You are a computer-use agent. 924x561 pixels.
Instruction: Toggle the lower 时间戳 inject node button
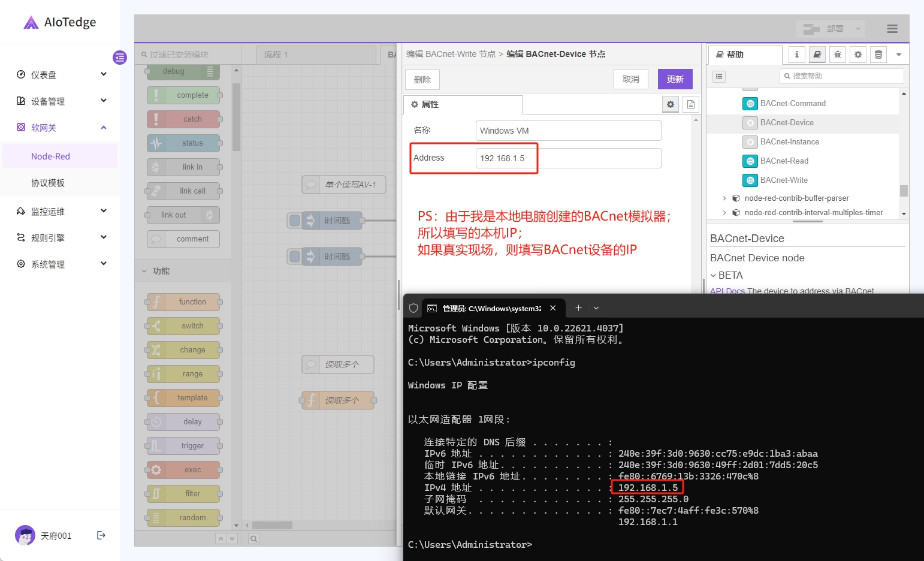[x=295, y=257]
